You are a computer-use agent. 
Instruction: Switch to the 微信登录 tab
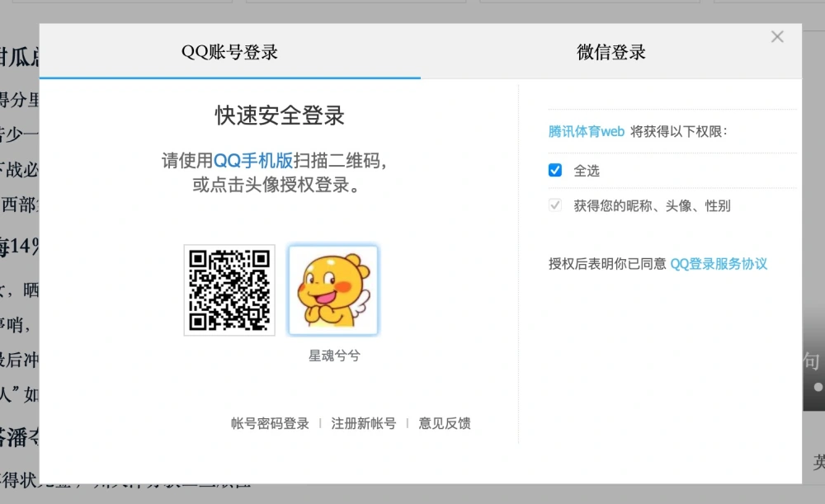pyautogui.click(x=610, y=52)
